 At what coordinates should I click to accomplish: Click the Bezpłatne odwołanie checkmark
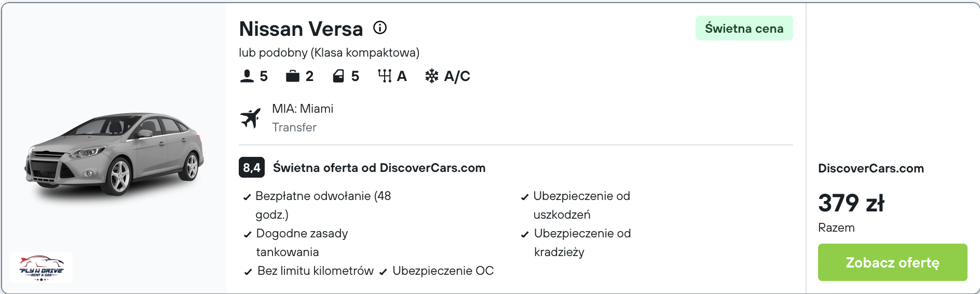click(247, 197)
